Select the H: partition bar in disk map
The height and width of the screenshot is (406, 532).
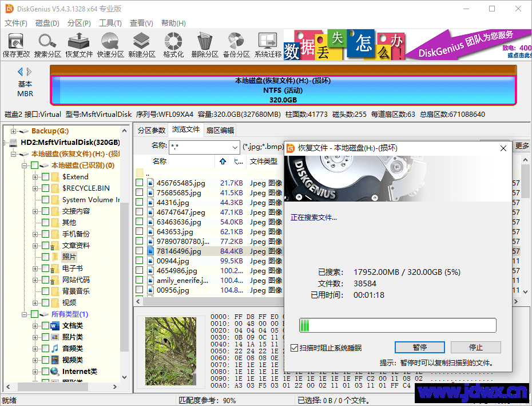(283, 90)
